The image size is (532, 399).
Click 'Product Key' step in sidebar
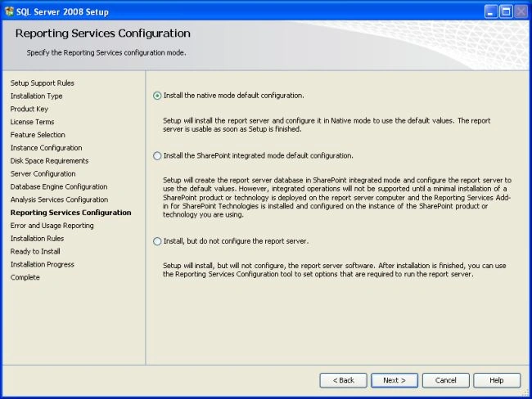(x=29, y=109)
